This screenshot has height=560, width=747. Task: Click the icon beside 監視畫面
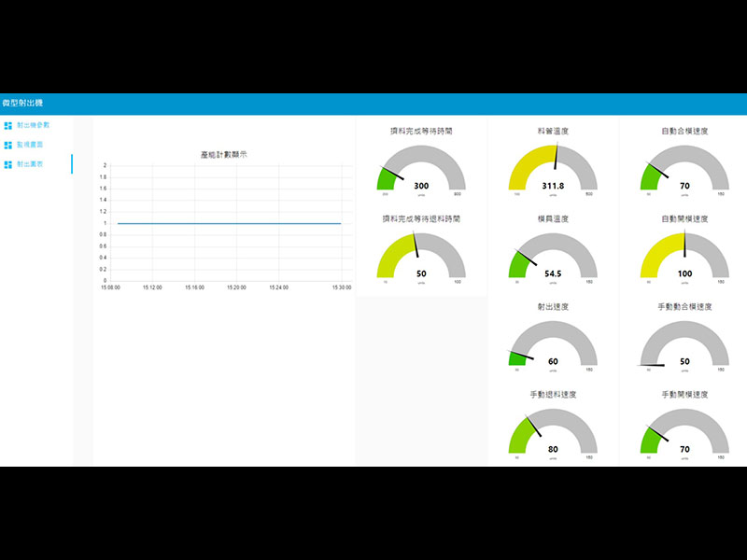[7, 145]
